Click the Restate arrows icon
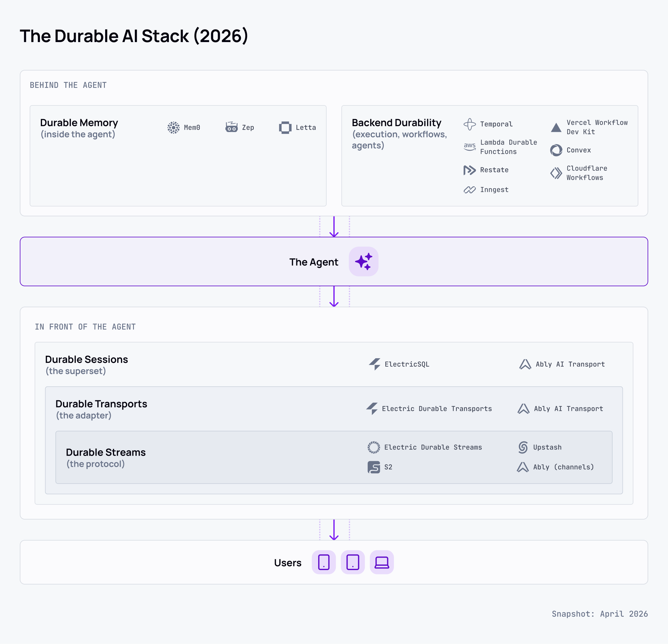This screenshot has width=668, height=644. point(469,170)
